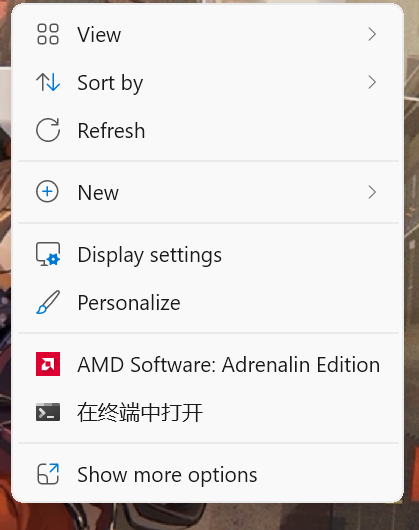
Task: Click the Show more options expand icon
Action: pyautogui.click(x=48, y=474)
